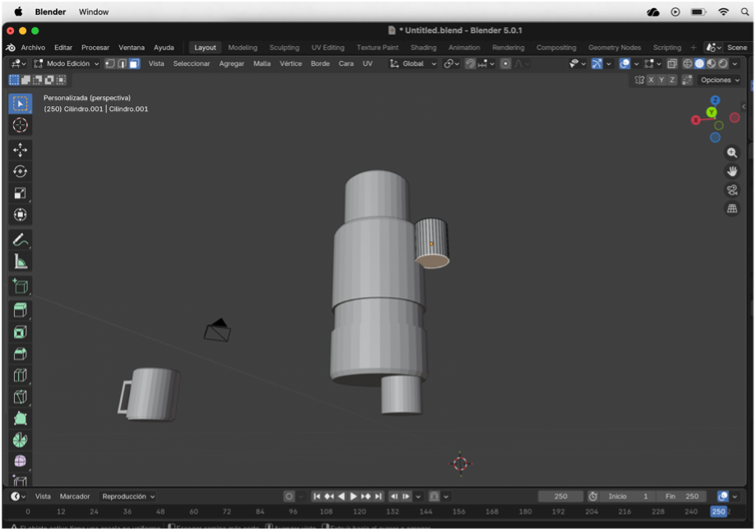The width and height of the screenshot is (756, 532).
Task: Select the Rotate tool
Action: coord(21,172)
